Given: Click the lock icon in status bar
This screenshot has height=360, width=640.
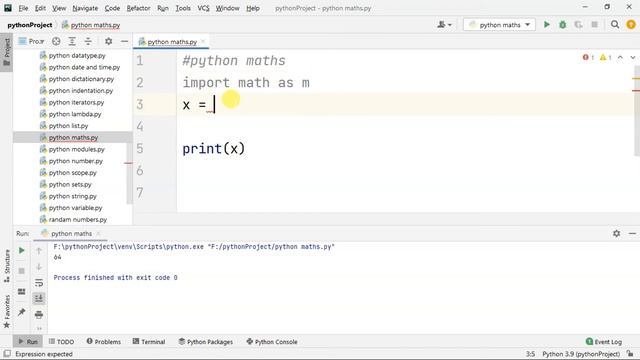Looking at the screenshot, I should point(630,354).
